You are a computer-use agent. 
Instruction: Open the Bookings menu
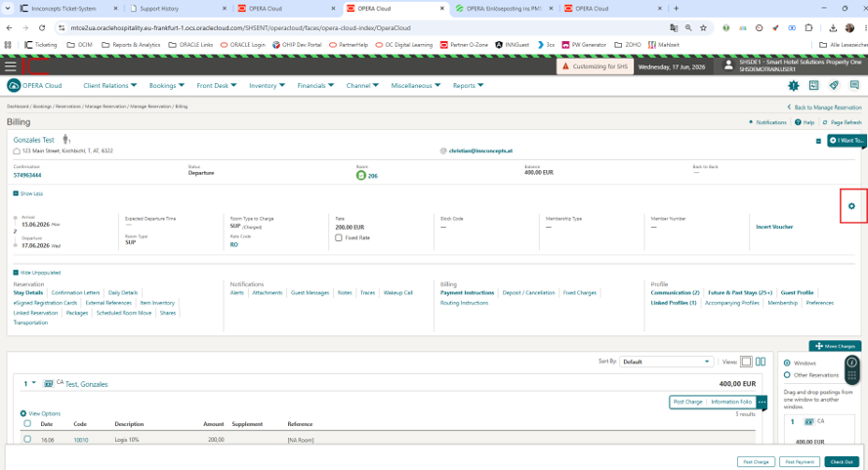167,85
